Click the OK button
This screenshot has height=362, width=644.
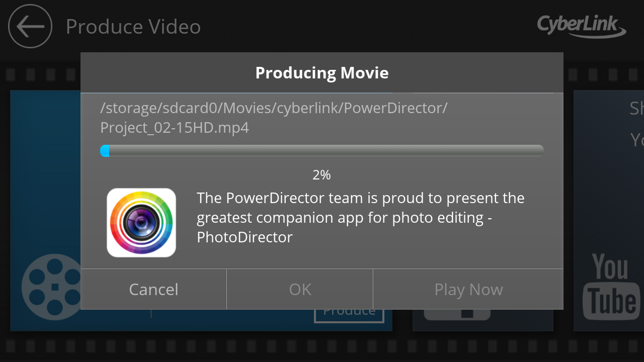300,289
